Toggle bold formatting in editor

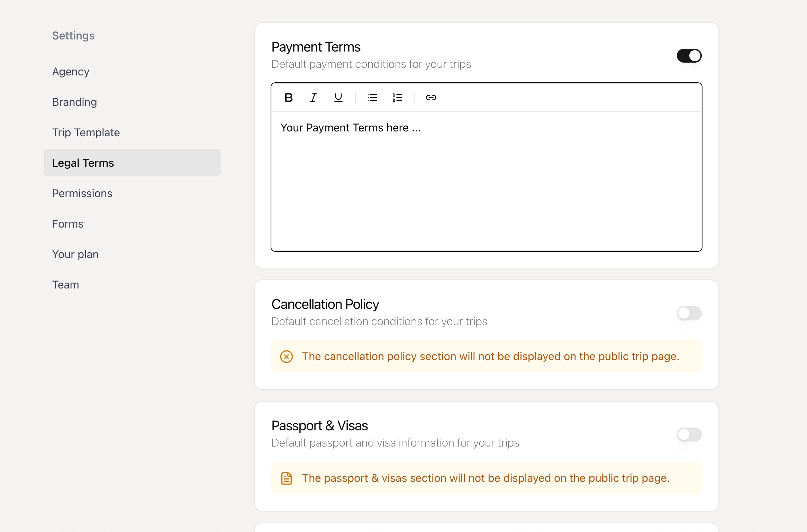click(x=288, y=98)
